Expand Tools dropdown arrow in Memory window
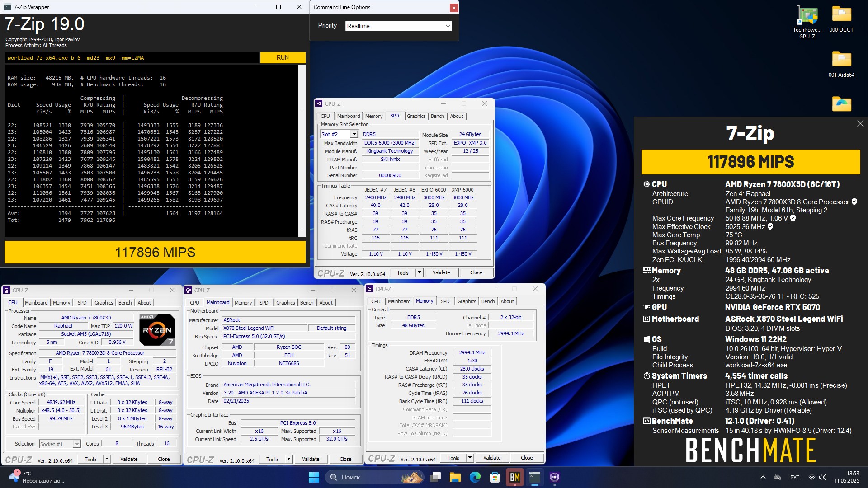Image resolution: width=868 pixels, height=488 pixels. coord(470,458)
